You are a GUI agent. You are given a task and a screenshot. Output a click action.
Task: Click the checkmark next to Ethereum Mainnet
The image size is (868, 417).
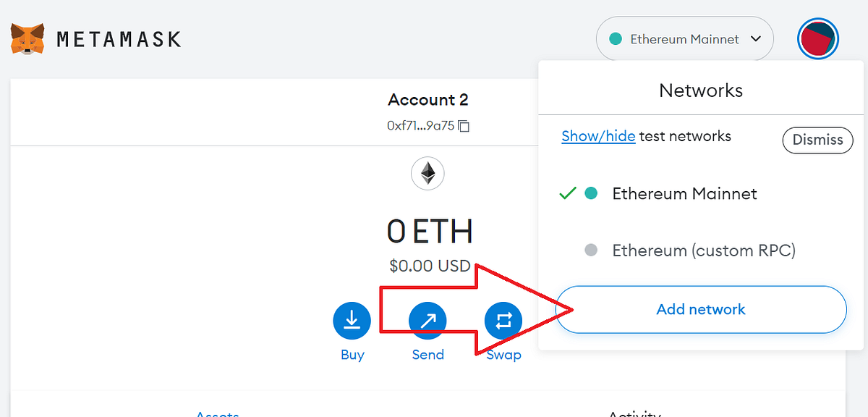569,193
